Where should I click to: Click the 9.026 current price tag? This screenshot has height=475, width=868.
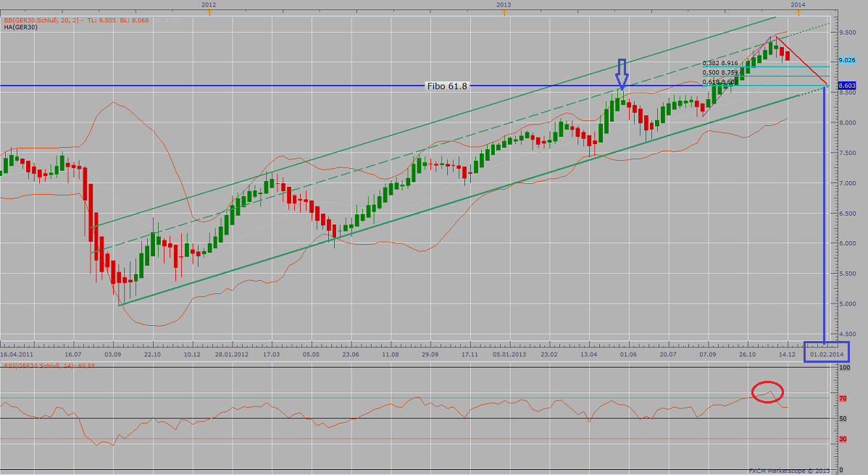(x=848, y=60)
